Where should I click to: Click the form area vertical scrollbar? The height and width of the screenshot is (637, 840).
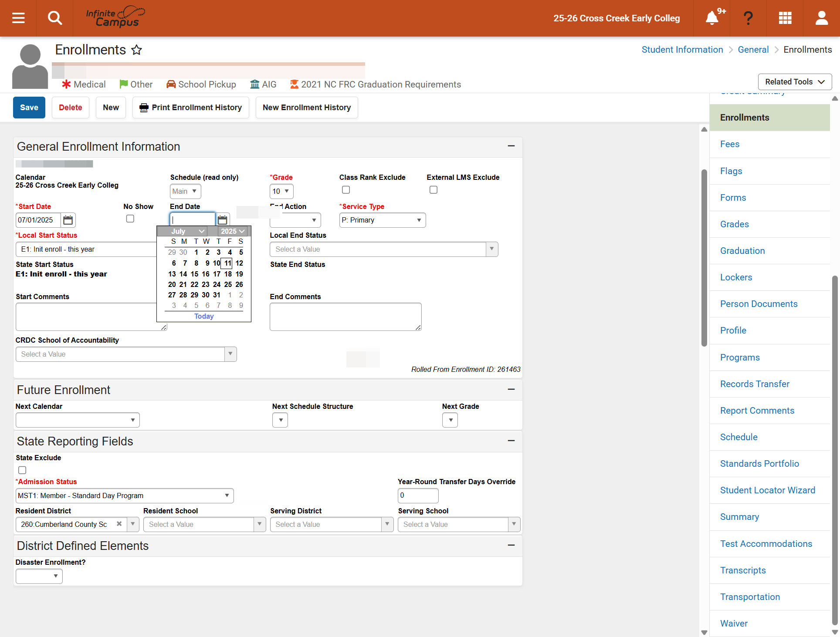pos(704,258)
